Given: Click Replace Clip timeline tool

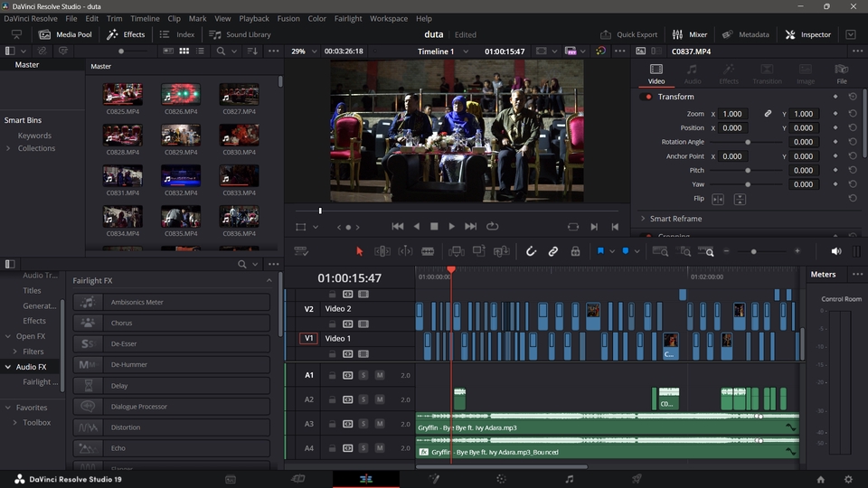Looking at the screenshot, I should (x=501, y=251).
